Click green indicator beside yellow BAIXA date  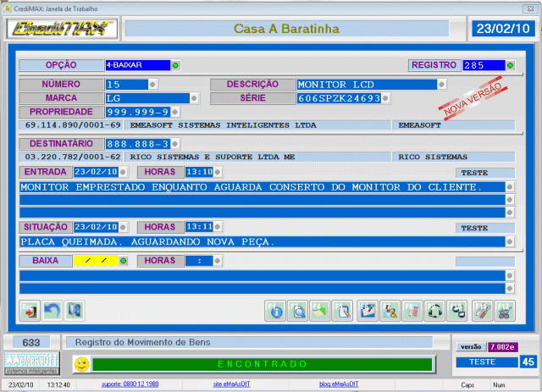point(123,261)
